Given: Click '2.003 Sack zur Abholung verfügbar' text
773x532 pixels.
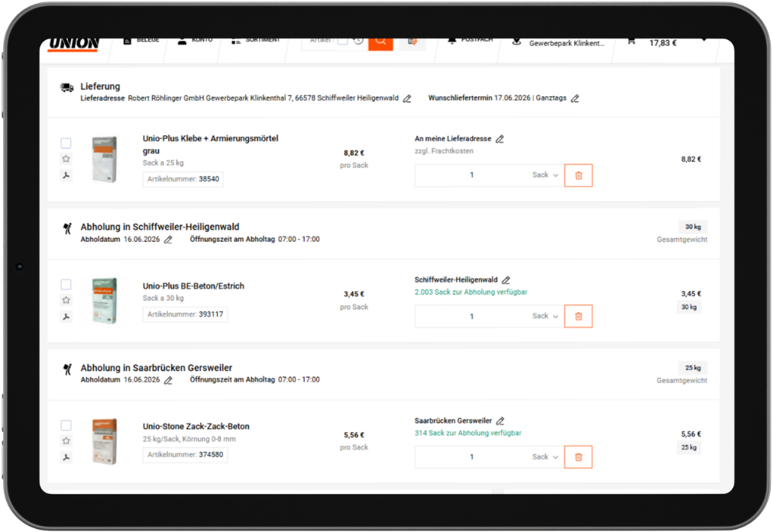Looking at the screenshot, I should coord(471,292).
